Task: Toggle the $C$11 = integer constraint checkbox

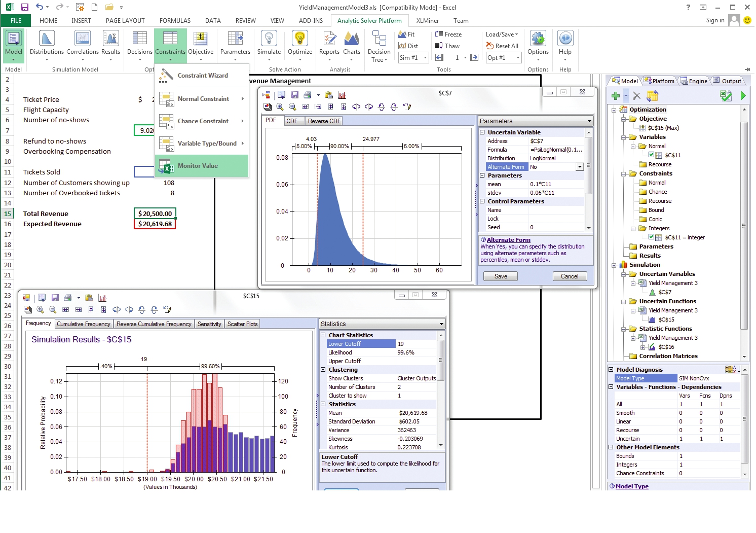Action: tap(652, 237)
